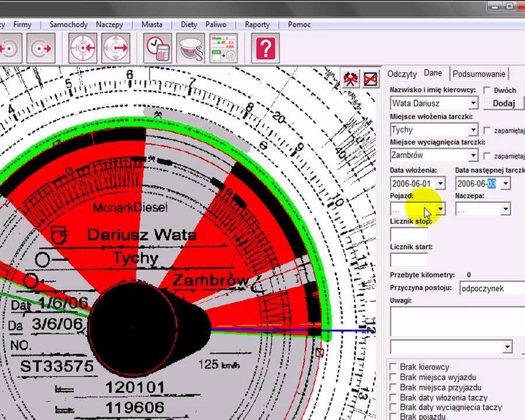The width and height of the screenshot is (525, 420).
Task: Expand the Pojazd vehicle dropdown
Action: [440, 209]
